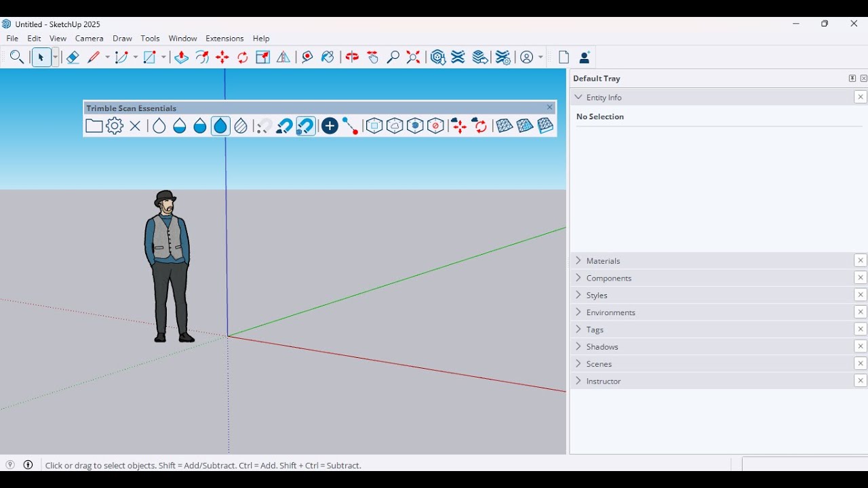Activate the Pan hand tool
The height and width of the screenshot is (488, 868).
(372, 58)
